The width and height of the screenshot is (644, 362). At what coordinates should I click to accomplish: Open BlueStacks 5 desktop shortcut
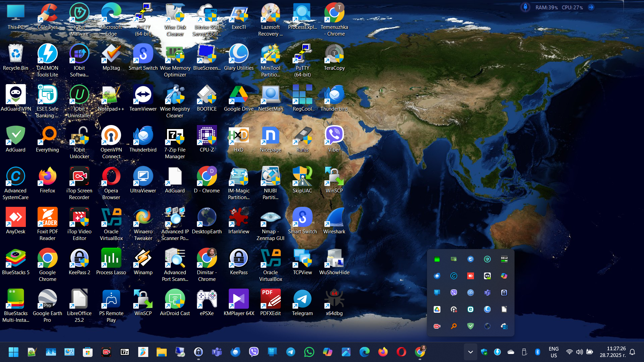pyautogui.click(x=15, y=262)
